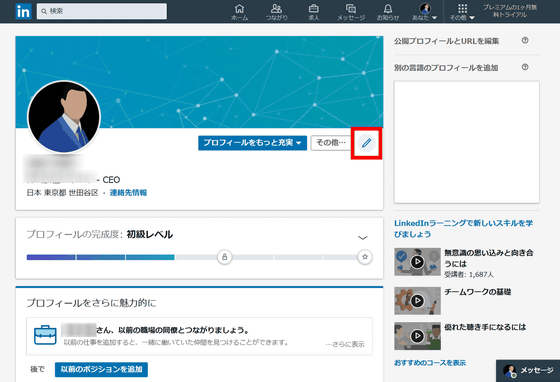Open 別の言語のプロフィールを追加

446,68
